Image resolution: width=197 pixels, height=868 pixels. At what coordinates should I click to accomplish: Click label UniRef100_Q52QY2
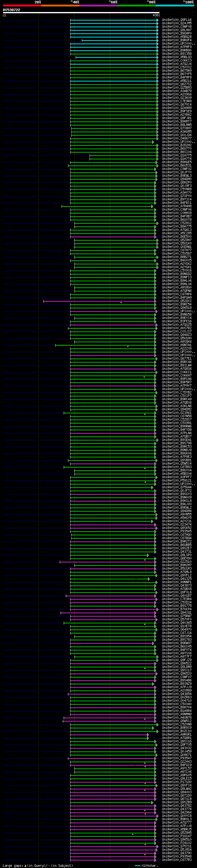click(177, 301)
